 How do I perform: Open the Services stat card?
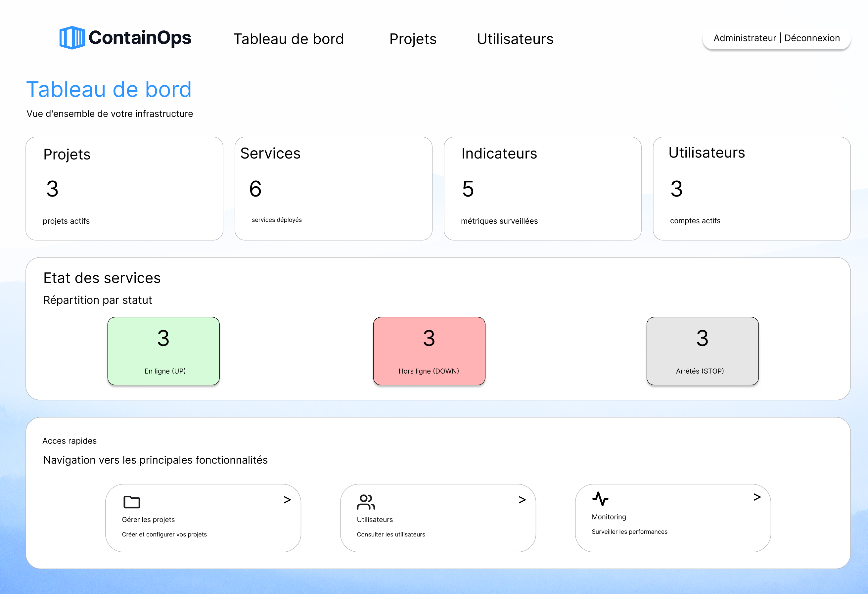pos(333,188)
